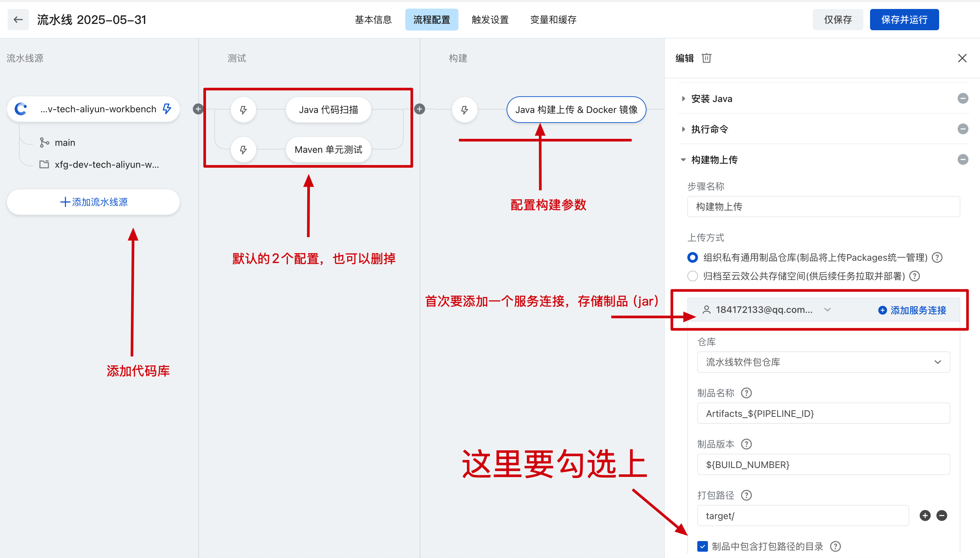Click the folder icon of xfg-dev-tech-aliyun-w...
Screen dimensions: 980x558
tap(44, 164)
